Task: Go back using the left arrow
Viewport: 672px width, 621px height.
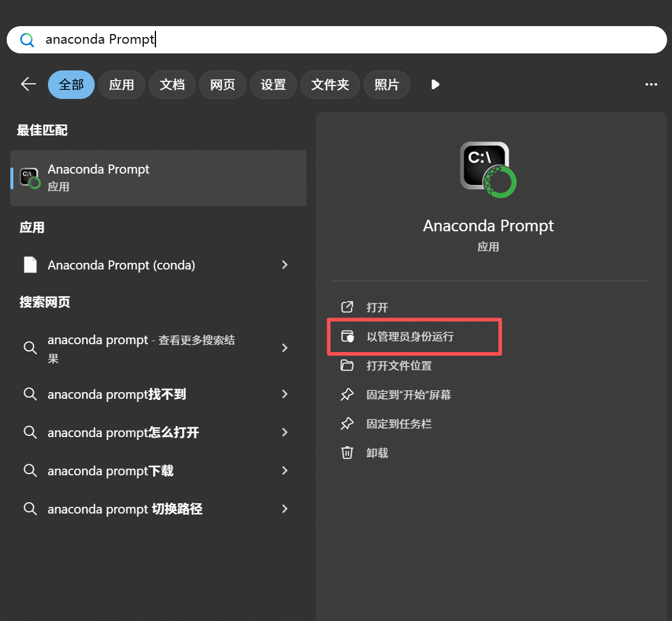Action: pyautogui.click(x=29, y=84)
